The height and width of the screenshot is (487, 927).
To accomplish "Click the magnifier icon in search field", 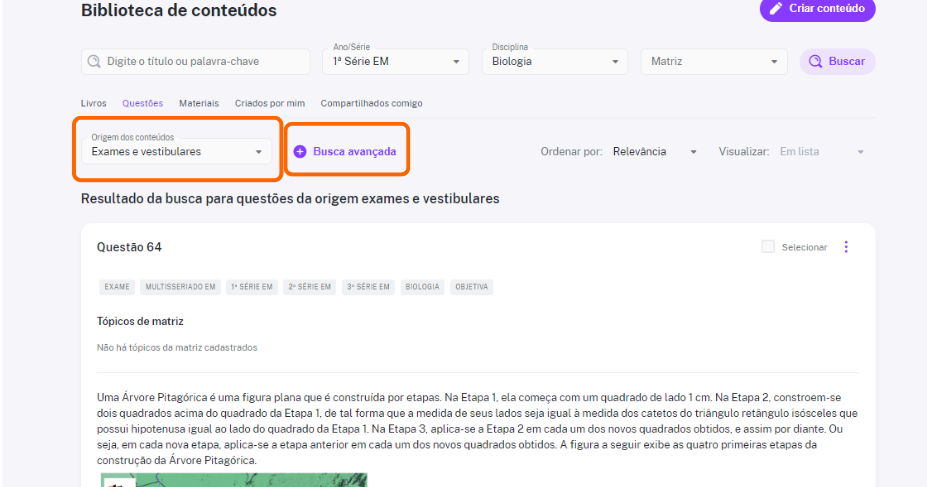I will 94,61.
